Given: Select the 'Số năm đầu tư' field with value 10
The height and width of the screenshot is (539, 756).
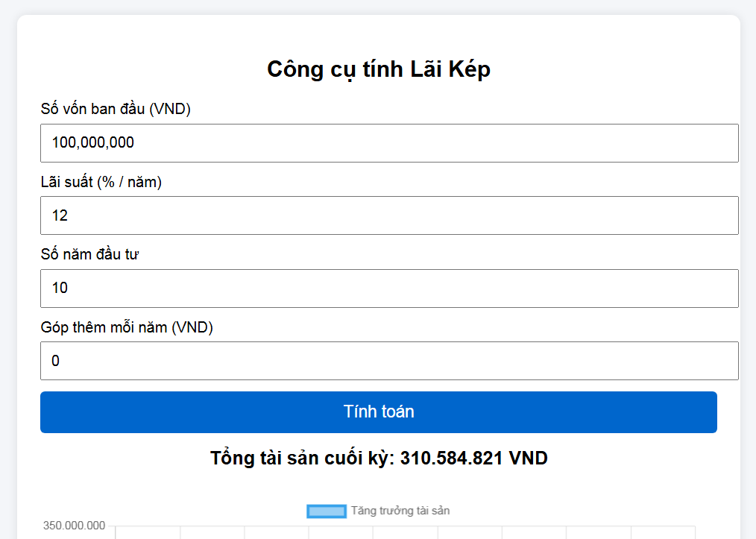Looking at the screenshot, I should click(x=389, y=289).
